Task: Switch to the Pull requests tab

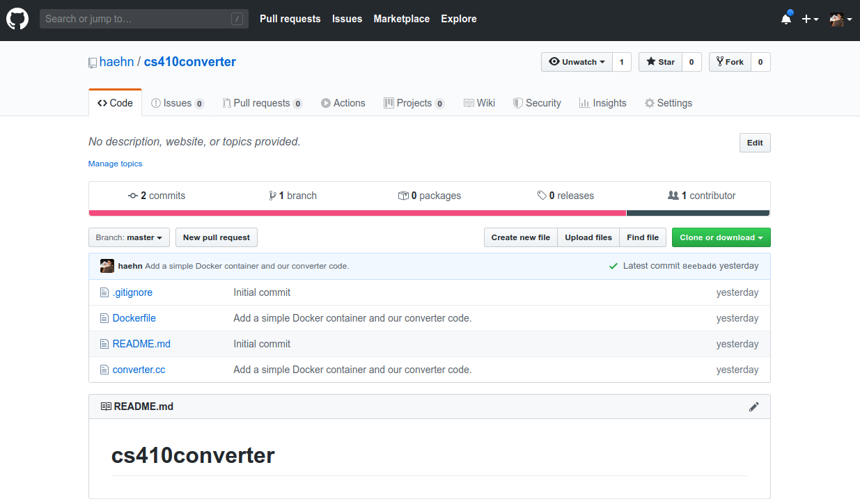Action: [263, 103]
